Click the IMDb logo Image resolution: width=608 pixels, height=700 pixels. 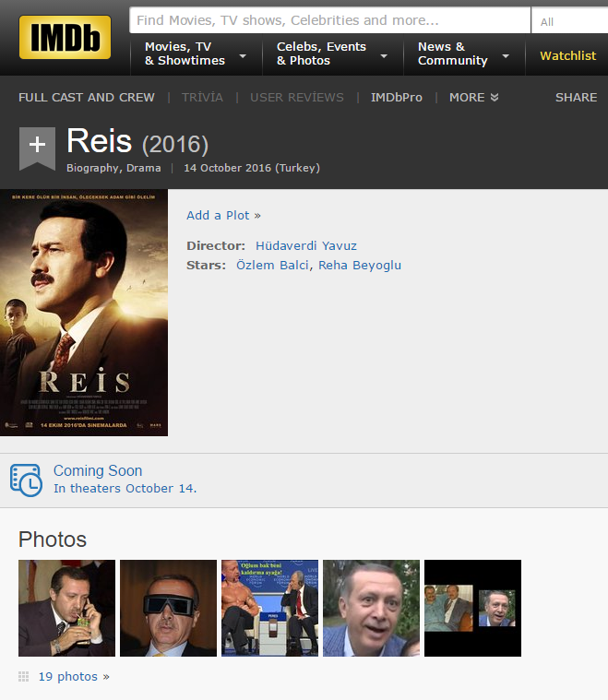65,37
